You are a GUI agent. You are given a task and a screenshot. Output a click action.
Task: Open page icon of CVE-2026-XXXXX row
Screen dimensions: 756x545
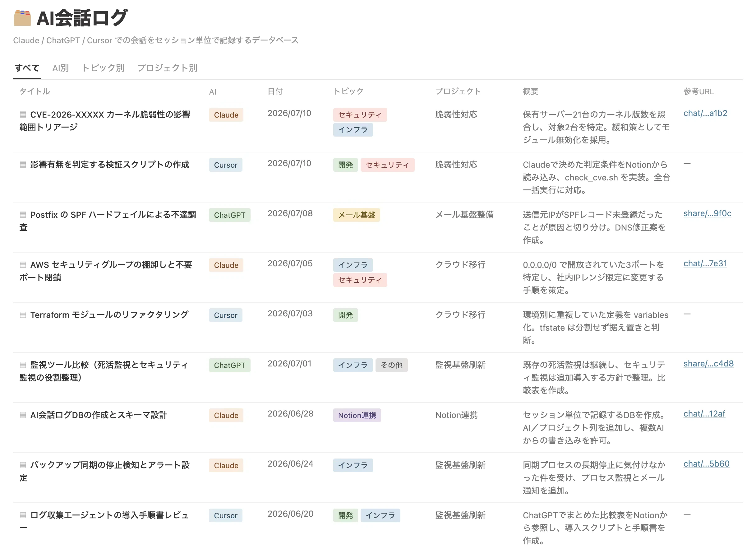point(23,115)
